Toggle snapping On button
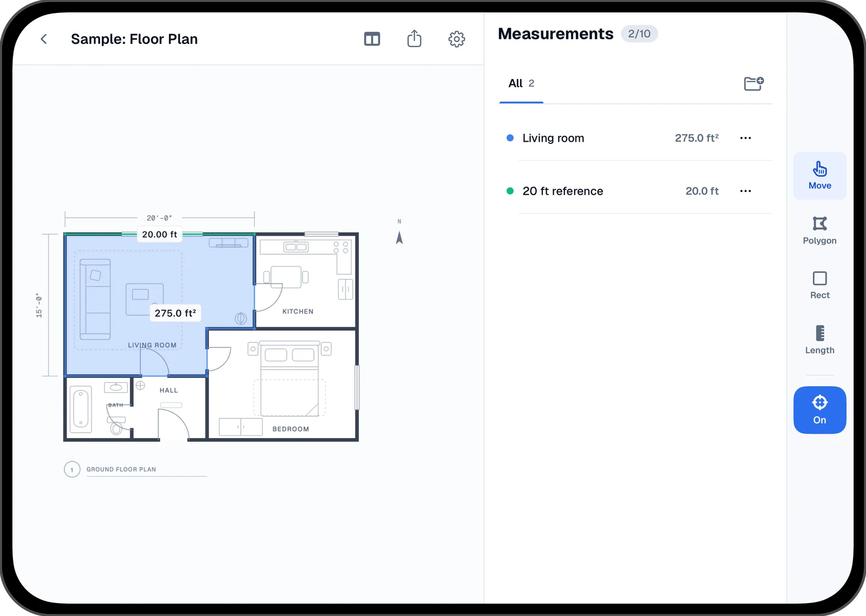The height and width of the screenshot is (616, 866). pyautogui.click(x=819, y=410)
